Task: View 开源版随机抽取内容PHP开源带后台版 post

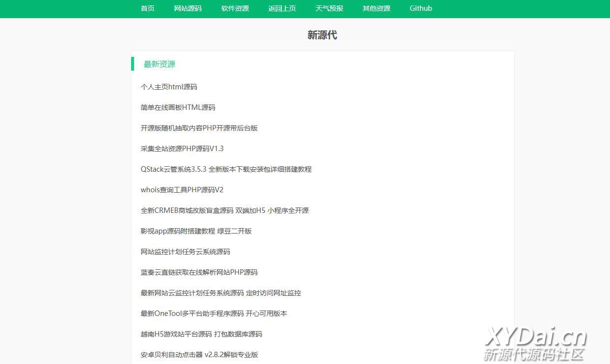Action: pyautogui.click(x=199, y=128)
